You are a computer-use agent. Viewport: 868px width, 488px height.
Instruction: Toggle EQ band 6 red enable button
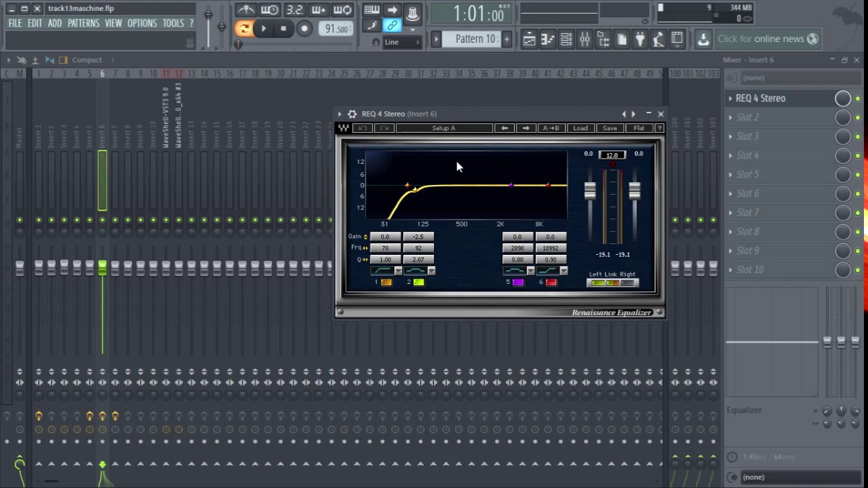point(551,282)
